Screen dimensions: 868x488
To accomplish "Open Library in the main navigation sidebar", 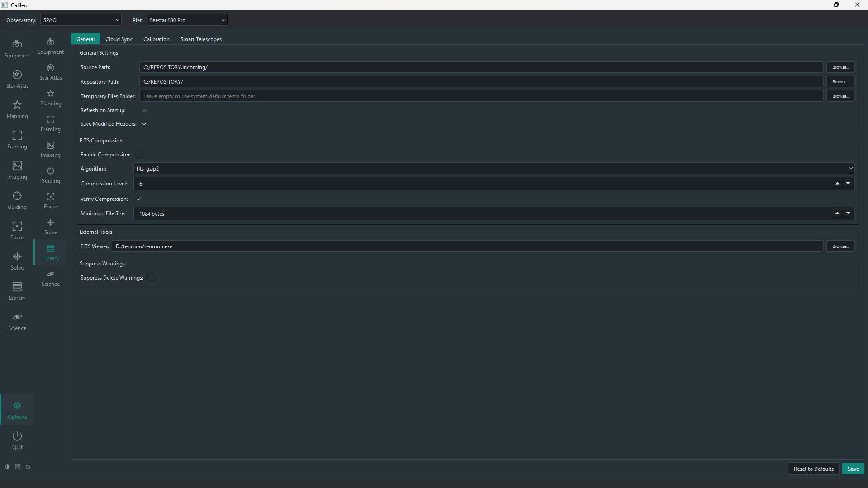I will 17,291.
